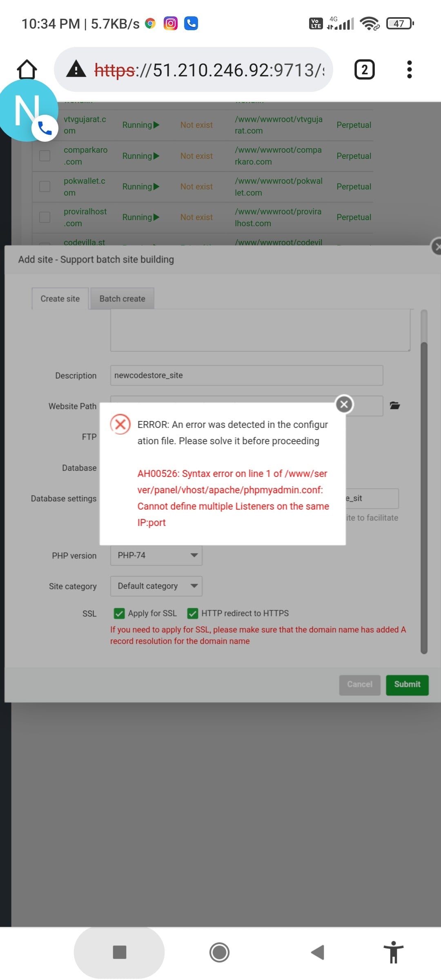Click the Description field newcodestore_site
The height and width of the screenshot is (980, 441).
point(247,375)
